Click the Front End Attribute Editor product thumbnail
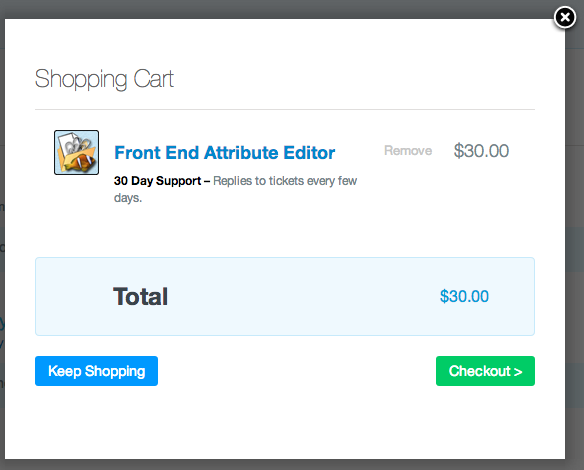The height and width of the screenshot is (470, 584). (x=76, y=152)
